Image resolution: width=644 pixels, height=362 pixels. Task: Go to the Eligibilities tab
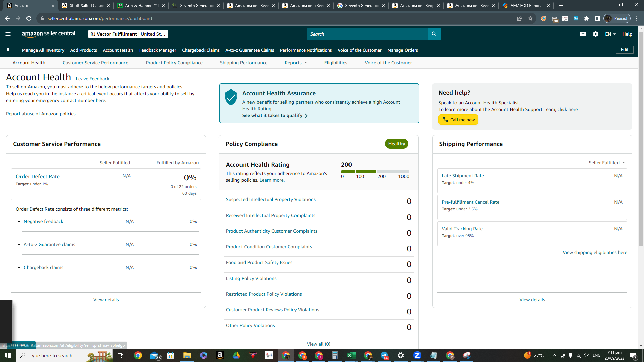pyautogui.click(x=336, y=63)
